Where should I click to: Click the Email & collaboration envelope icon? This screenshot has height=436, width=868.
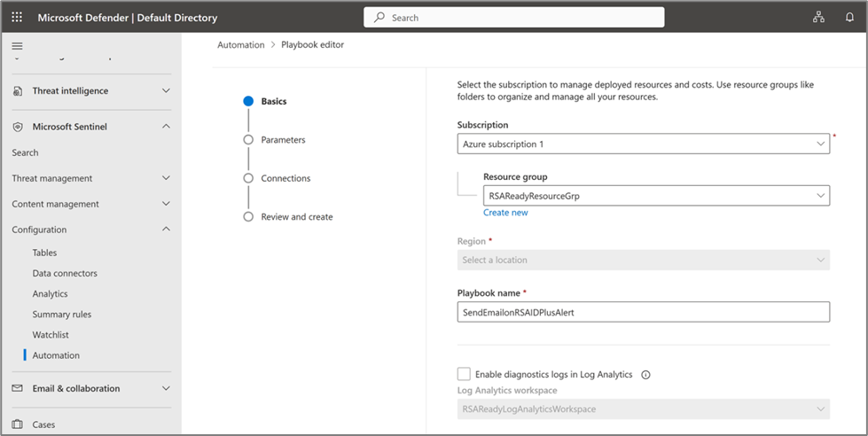click(x=18, y=389)
